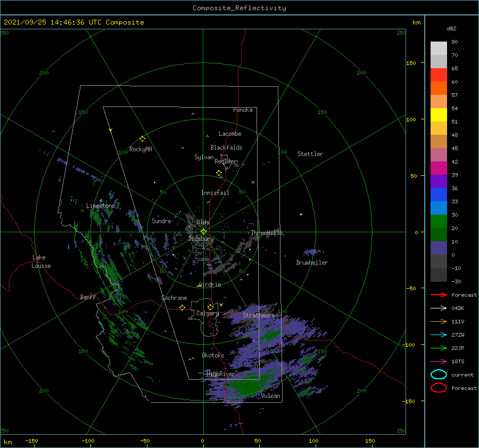Click the RockyMH label

(x=141, y=149)
